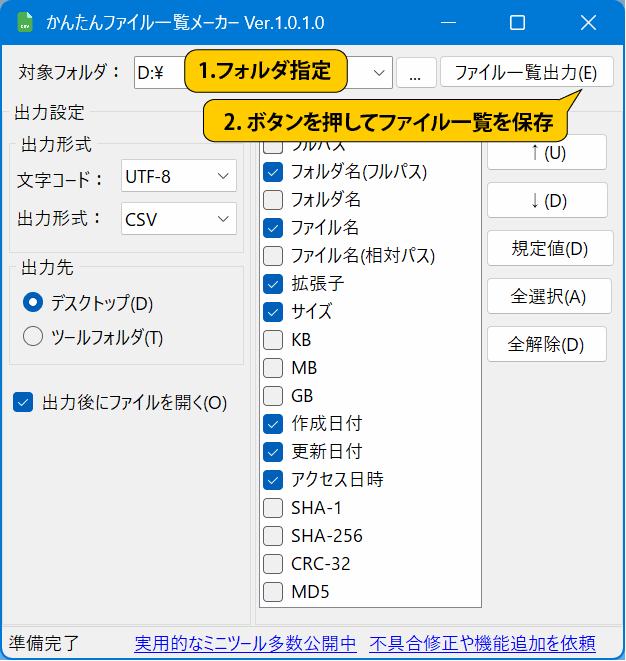
Task: Open the 文字コード UTF-8 dropdown
Action: pyautogui.click(x=179, y=176)
